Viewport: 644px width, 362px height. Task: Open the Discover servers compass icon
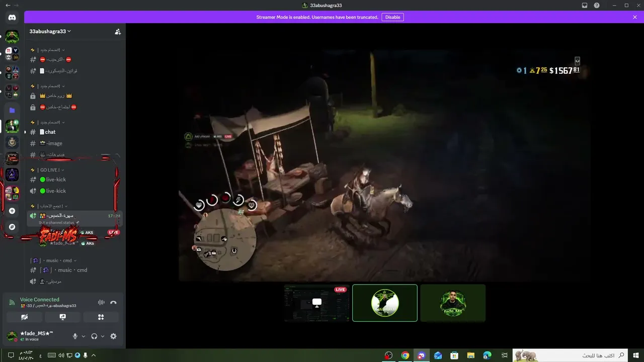click(12, 227)
